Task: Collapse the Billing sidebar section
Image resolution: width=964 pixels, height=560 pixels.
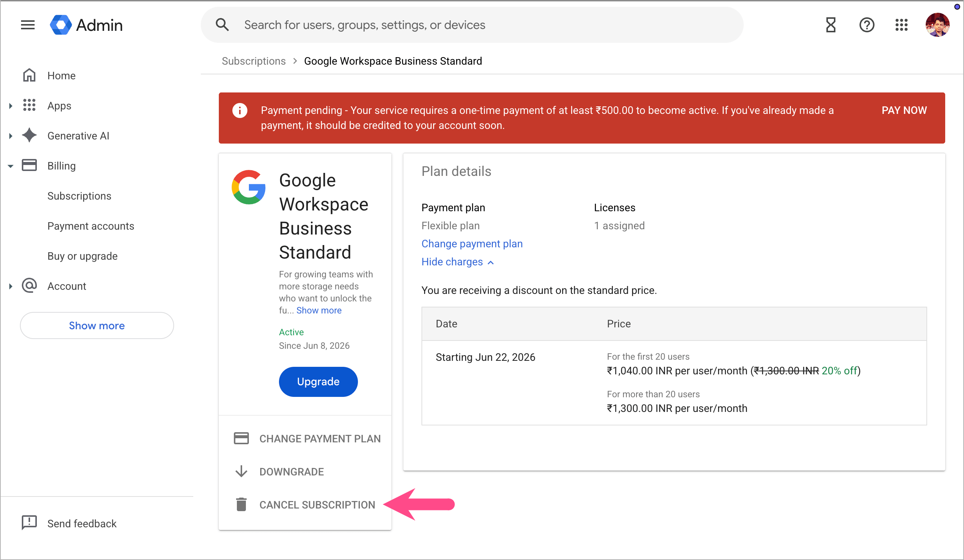Action: point(11,166)
